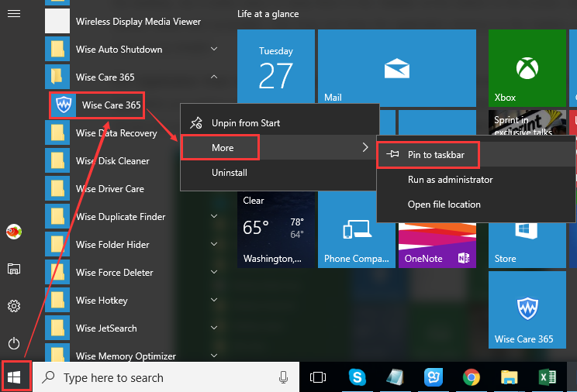Open File Explorer icon in Start sidebar
577x392 pixels.
(x=14, y=269)
